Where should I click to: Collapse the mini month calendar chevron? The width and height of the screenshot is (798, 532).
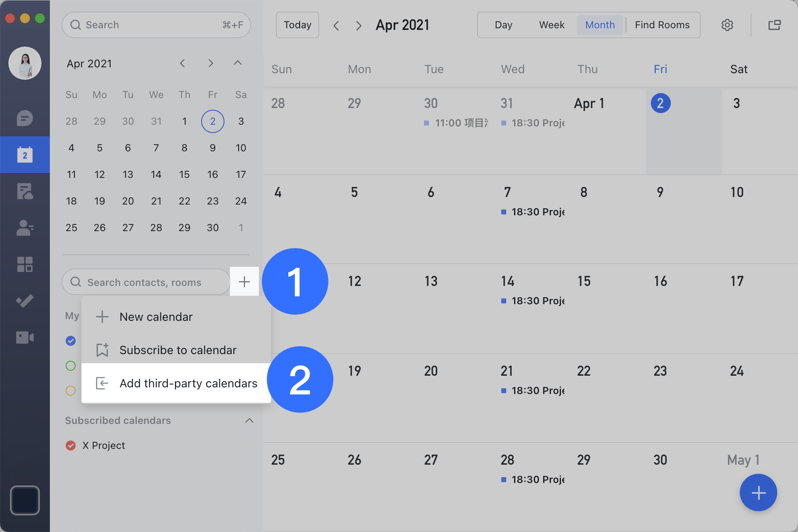tap(237, 63)
